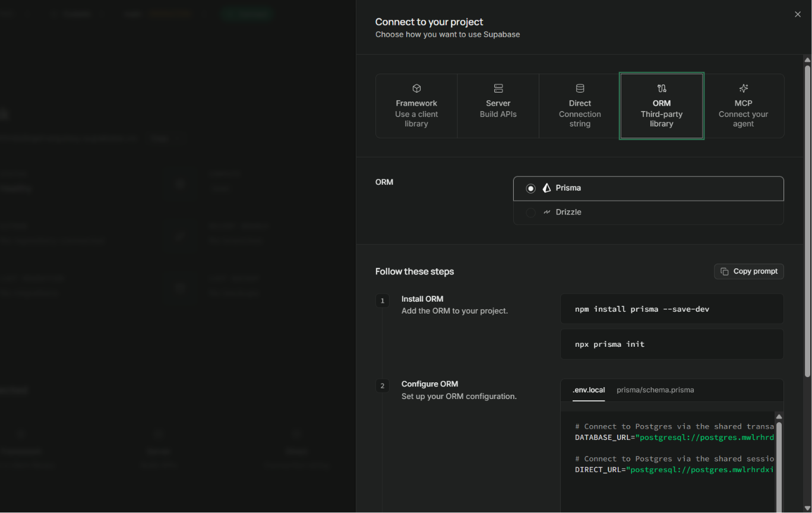This screenshot has height=513, width=812.
Task: Click the Prisma logo icon
Action: click(546, 188)
